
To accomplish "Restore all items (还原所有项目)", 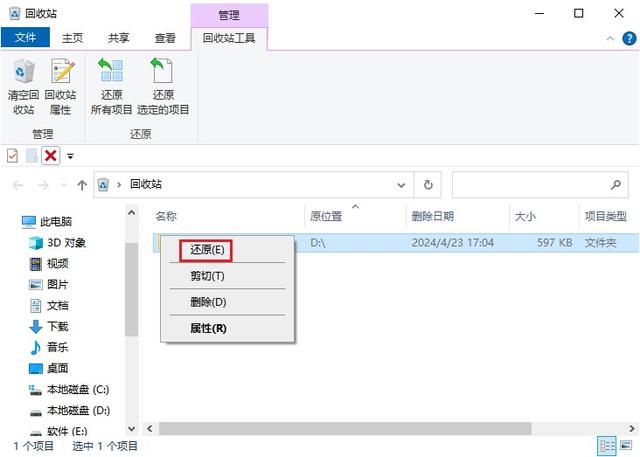I will [111, 86].
